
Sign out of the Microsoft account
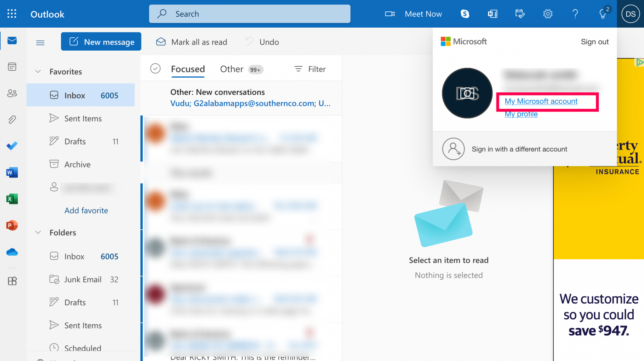(594, 41)
